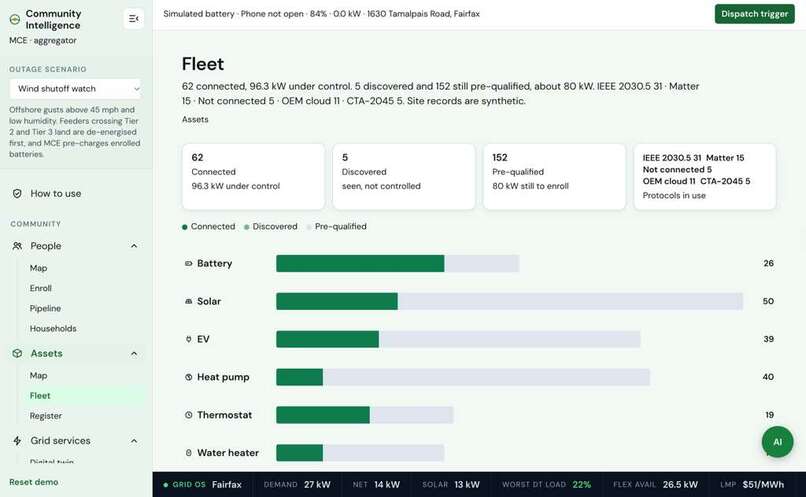Click the Assets breadcrumb label

pos(195,120)
